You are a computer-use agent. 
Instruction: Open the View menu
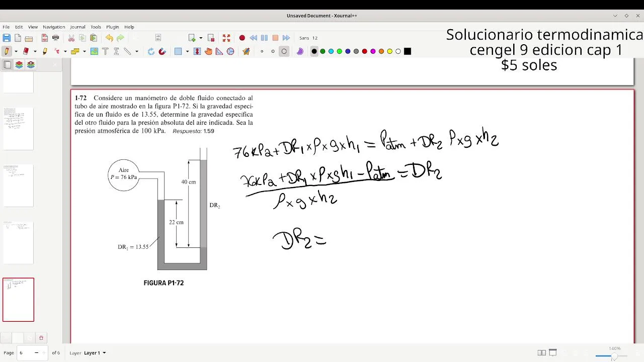click(x=33, y=27)
